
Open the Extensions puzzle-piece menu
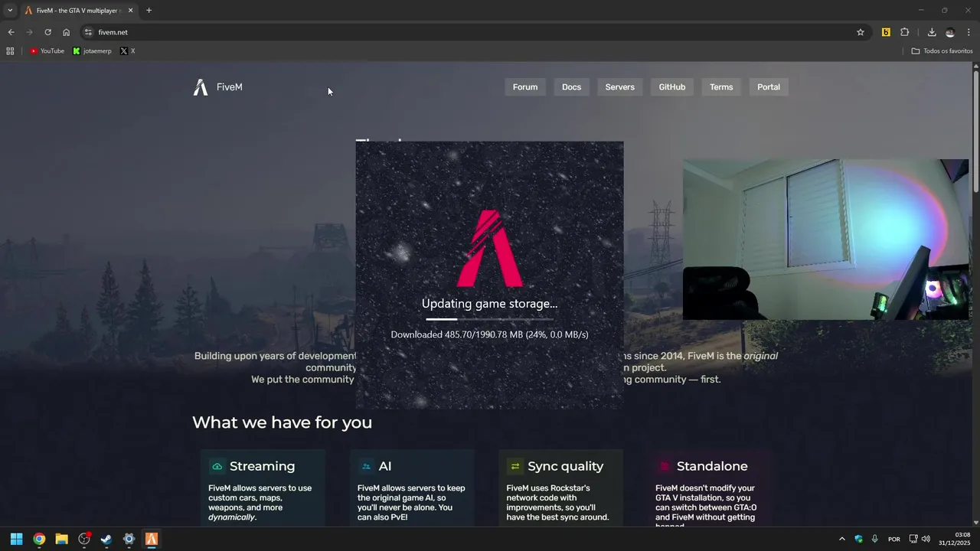(905, 32)
